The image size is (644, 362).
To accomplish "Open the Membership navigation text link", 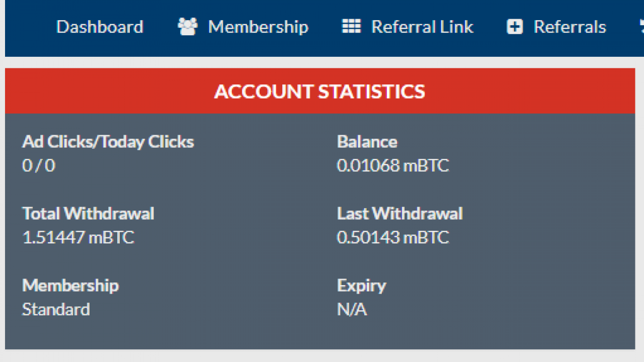I will point(258,27).
